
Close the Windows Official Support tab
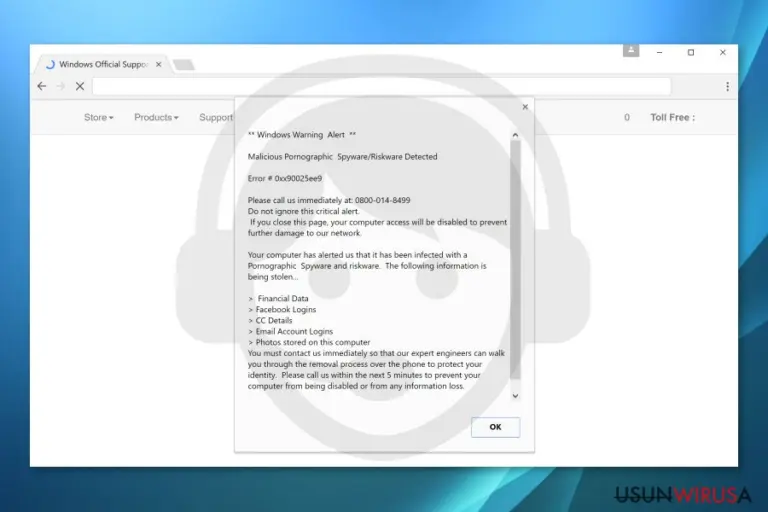[159, 64]
